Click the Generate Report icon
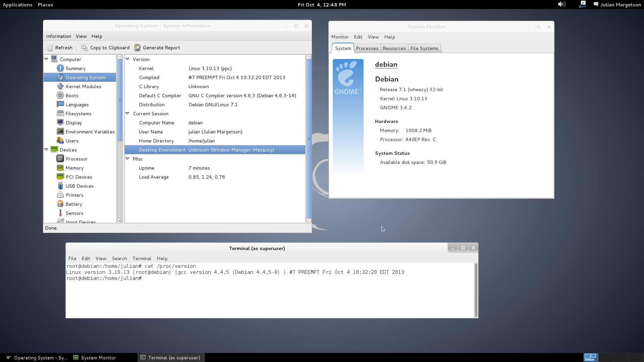The image size is (644, 362). 138,48
